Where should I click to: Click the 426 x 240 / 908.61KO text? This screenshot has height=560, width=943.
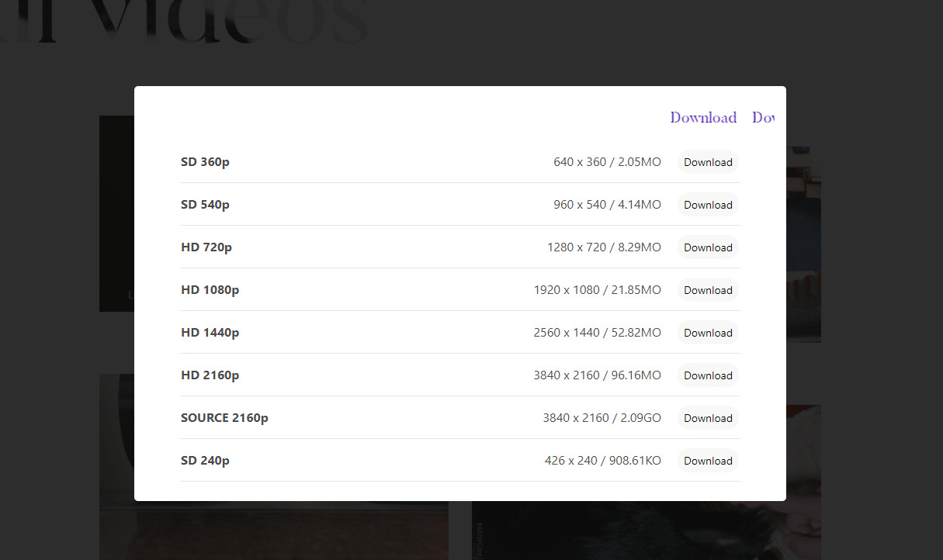coord(602,461)
